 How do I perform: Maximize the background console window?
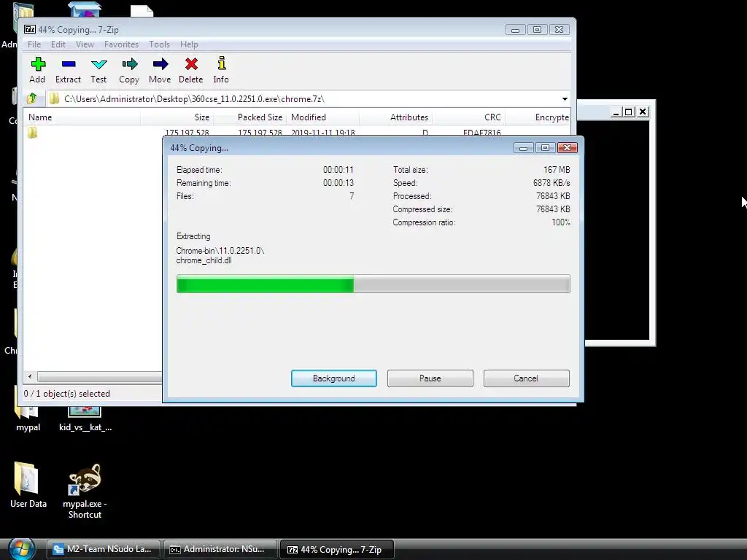point(629,112)
